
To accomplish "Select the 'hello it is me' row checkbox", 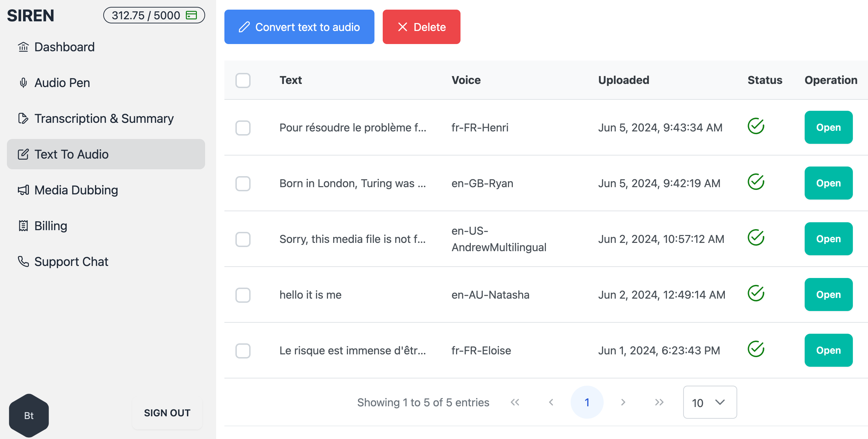I will click(x=243, y=295).
